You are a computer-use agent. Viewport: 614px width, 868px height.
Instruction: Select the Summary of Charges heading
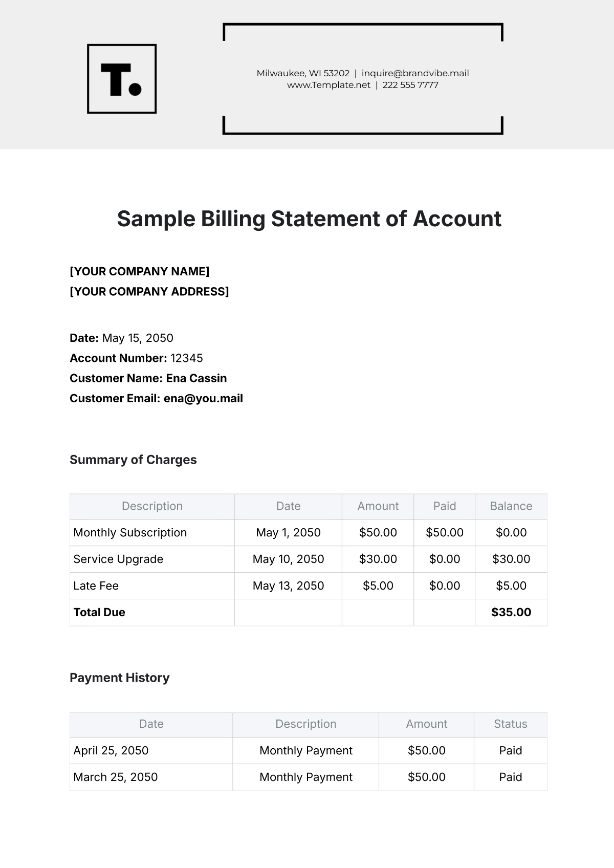[x=133, y=460]
